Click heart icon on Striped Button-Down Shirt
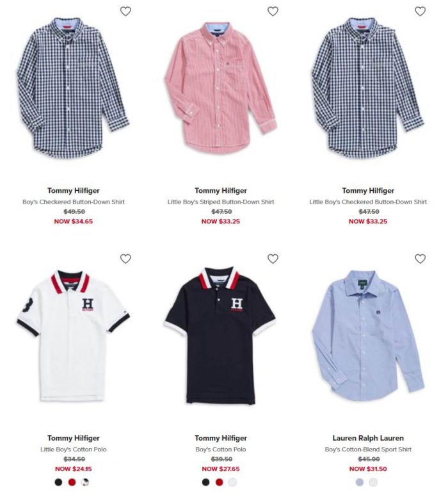The width and height of the screenshot is (448, 495). 273,12
